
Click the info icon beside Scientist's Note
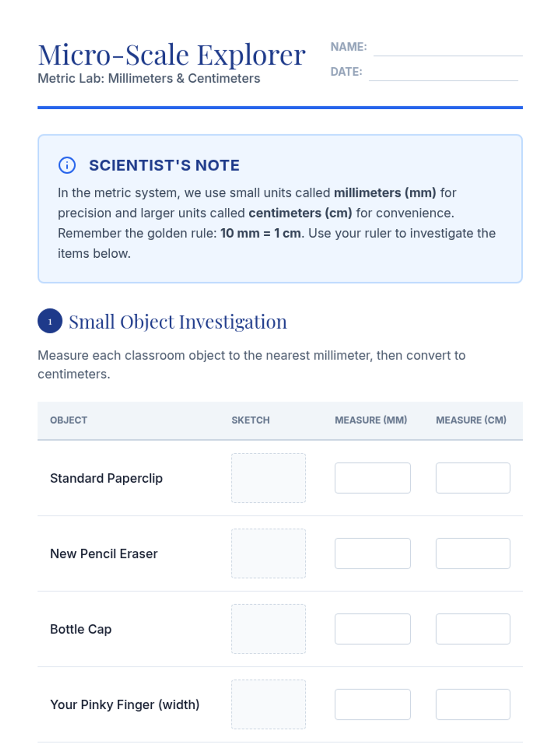coord(67,165)
